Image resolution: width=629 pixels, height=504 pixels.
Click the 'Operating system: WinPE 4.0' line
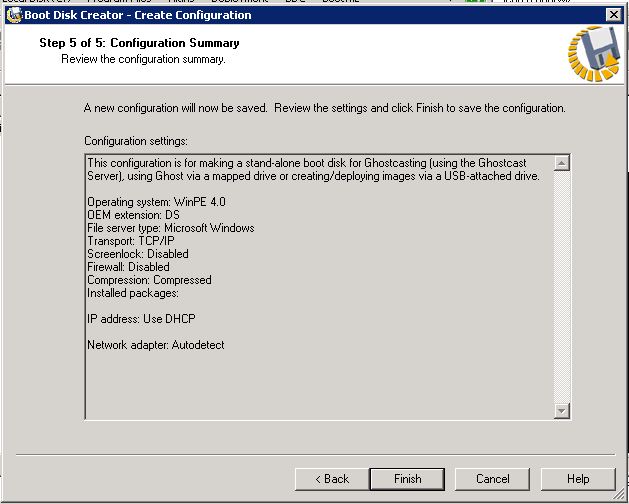coord(156,202)
